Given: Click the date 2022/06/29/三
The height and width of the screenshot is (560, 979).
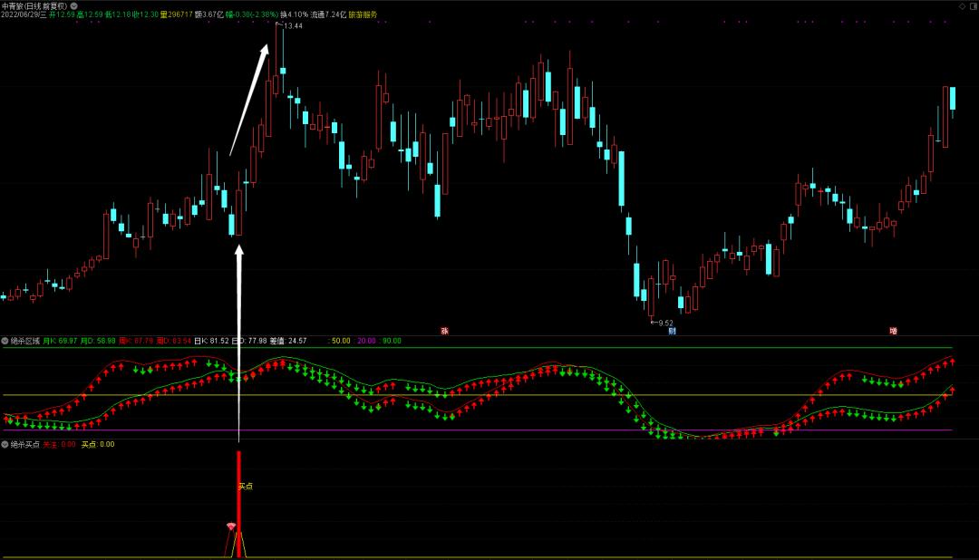Looking at the screenshot, I should (x=24, y=14).
